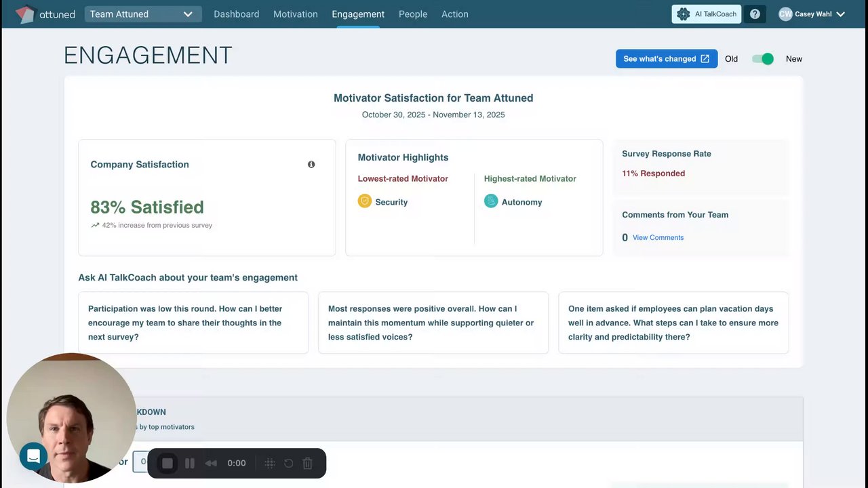Toggle the Old/New view switch
This screenshot has height=488, width=868.
[x=763, y=59]
